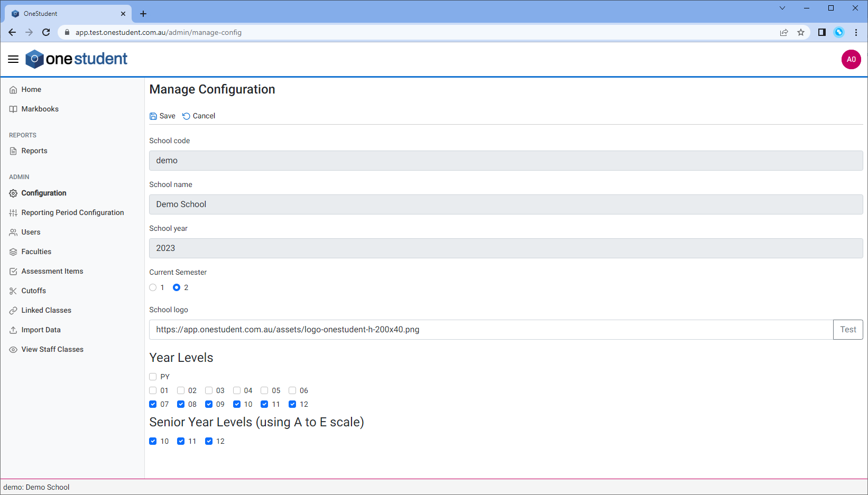Viewport: 868px width, 495px height.
Task: Click the Import Data upload icon
Action: [13, 330]
